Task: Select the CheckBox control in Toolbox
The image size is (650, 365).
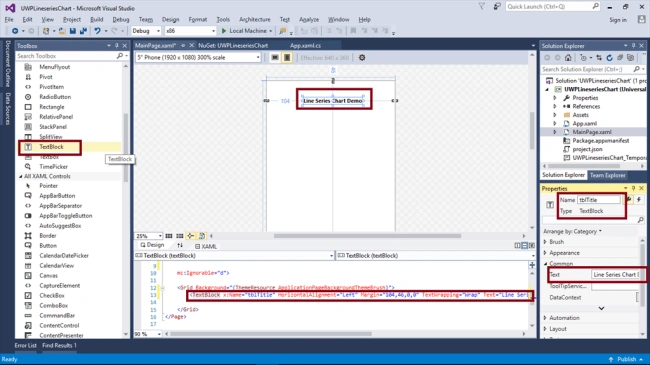Action: point(51,295)
